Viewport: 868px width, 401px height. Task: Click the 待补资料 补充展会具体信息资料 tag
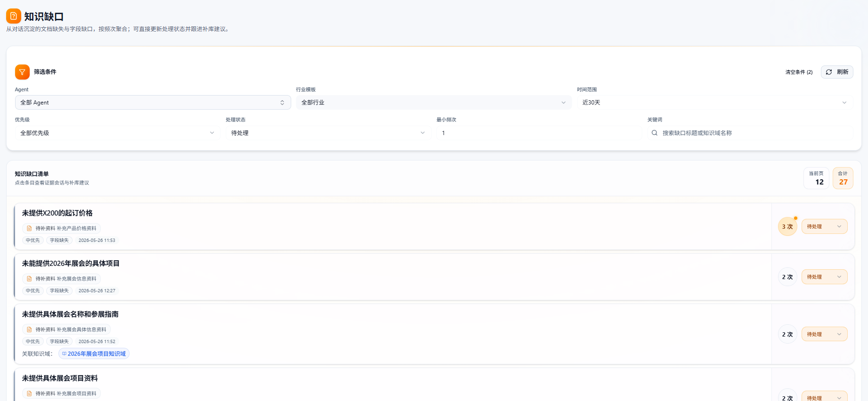pyautogui.click(x=66, y=329)
